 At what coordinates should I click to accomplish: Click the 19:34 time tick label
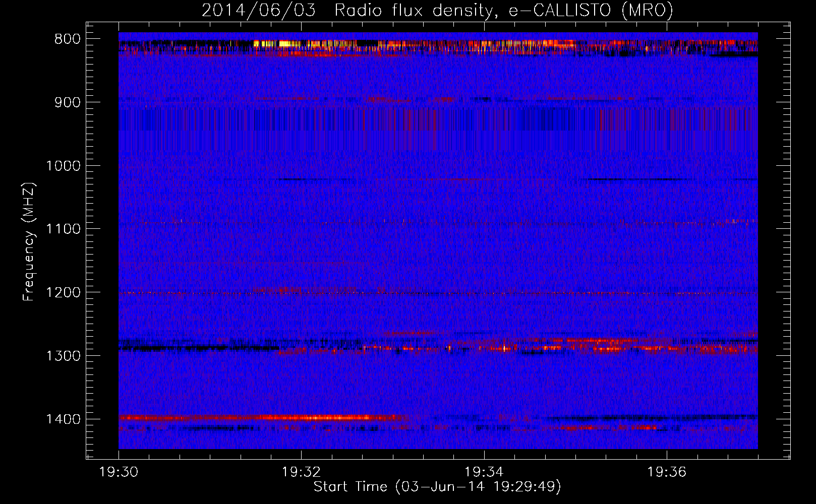click(484, 472)
